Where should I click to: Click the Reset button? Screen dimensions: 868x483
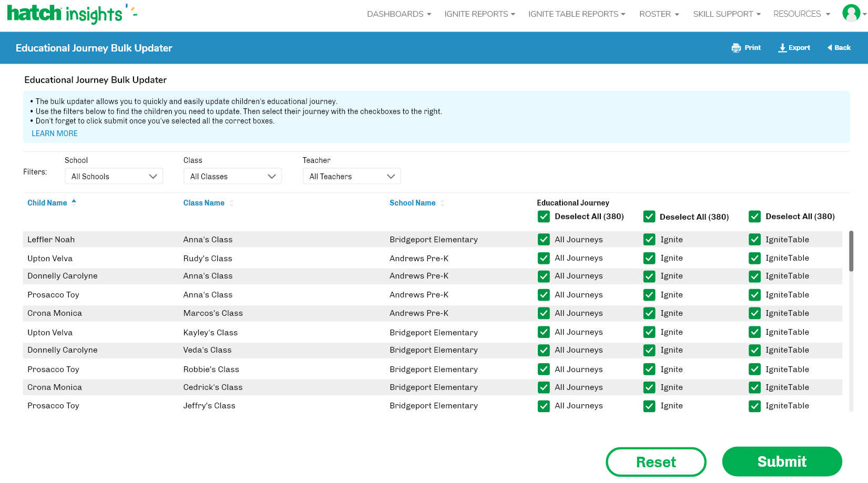point(656,462)
